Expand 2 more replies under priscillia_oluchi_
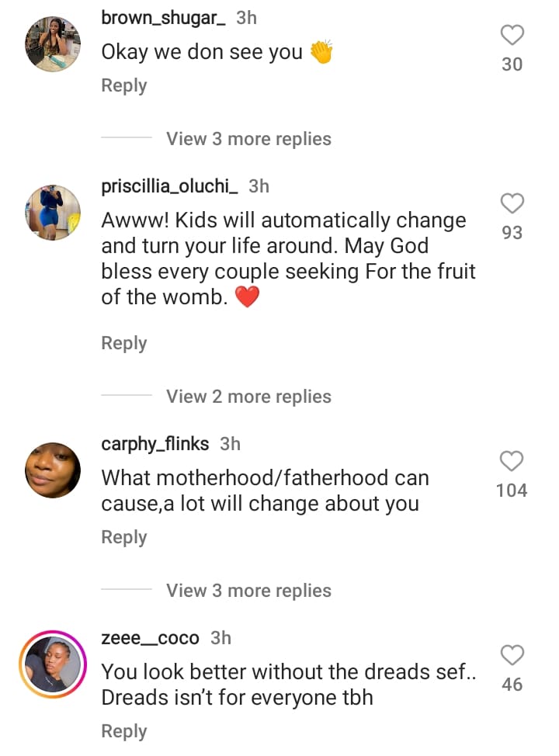 [248, 397]
